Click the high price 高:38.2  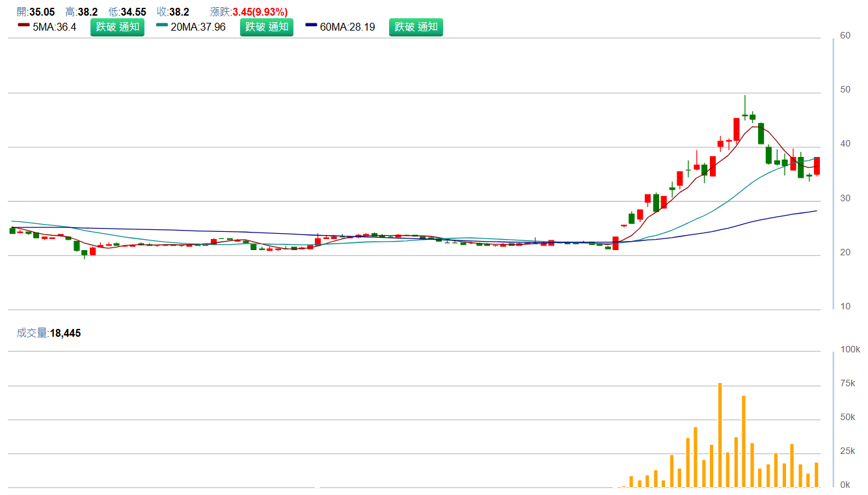point(81,12)
